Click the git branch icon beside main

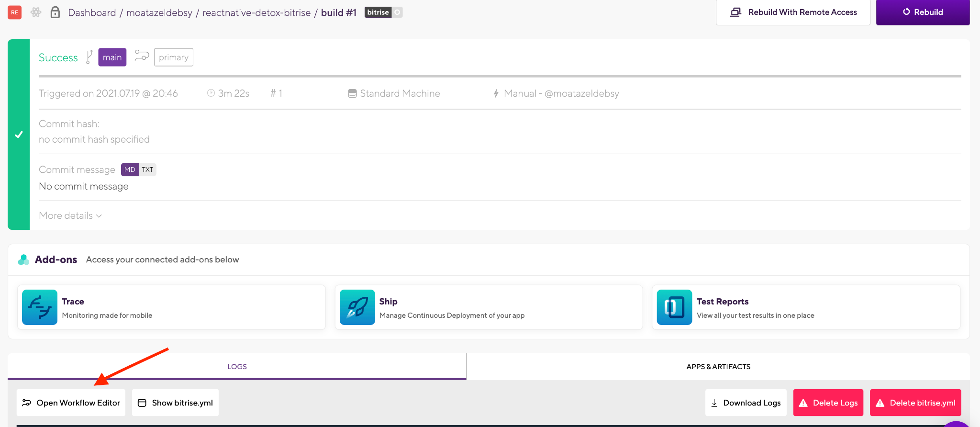coord(89,57)
